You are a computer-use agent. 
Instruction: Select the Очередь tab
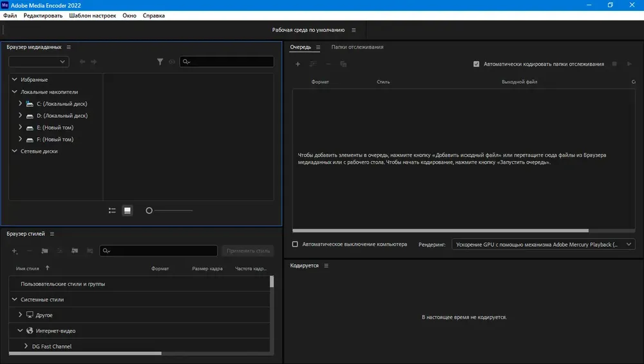pos(301,47)
